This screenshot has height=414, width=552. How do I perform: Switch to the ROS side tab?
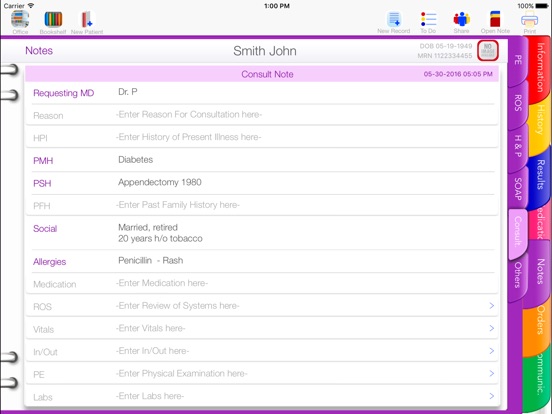pos(518,103)
